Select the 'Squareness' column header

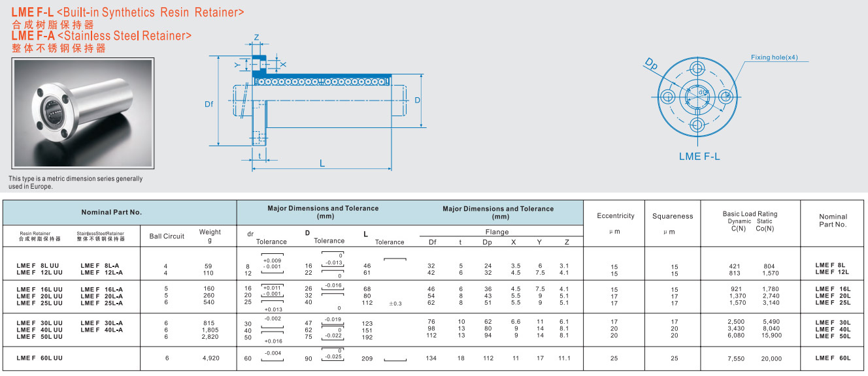pyautogui.click(x=673, y=216)
